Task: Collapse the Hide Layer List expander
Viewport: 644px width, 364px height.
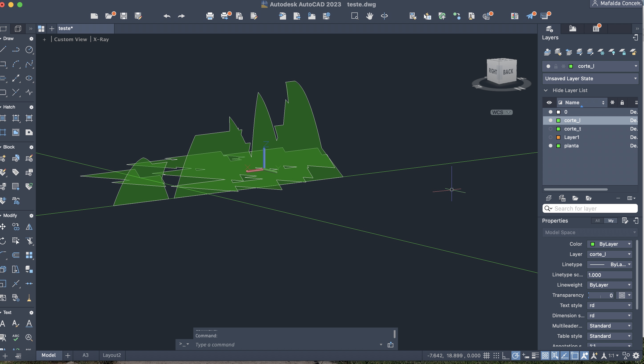Action: tap(546, 90)
